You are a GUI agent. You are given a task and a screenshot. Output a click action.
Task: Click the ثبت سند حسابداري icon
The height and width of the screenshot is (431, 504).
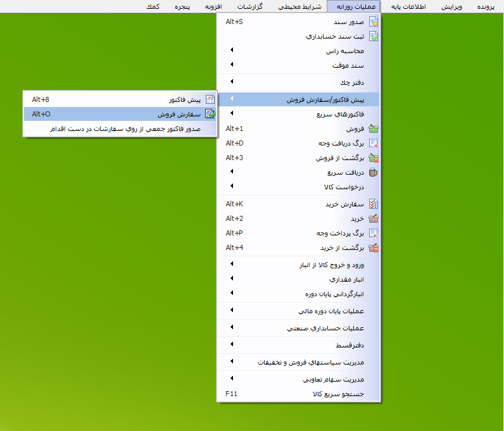(x=374, y=37)
